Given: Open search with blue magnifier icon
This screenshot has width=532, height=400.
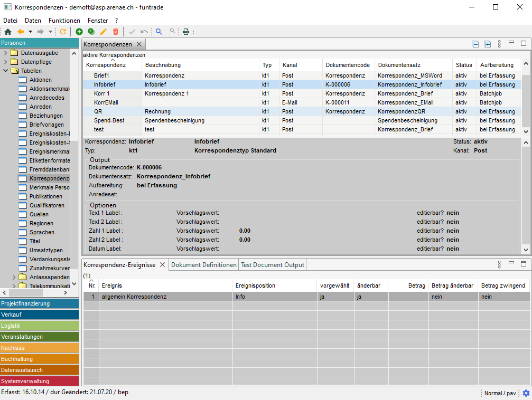Looking at the screenshot, I should click(x=158, y=32).
